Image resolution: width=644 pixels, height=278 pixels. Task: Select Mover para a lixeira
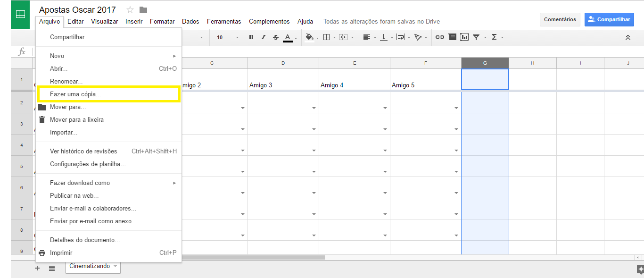[x=108, y=119]
